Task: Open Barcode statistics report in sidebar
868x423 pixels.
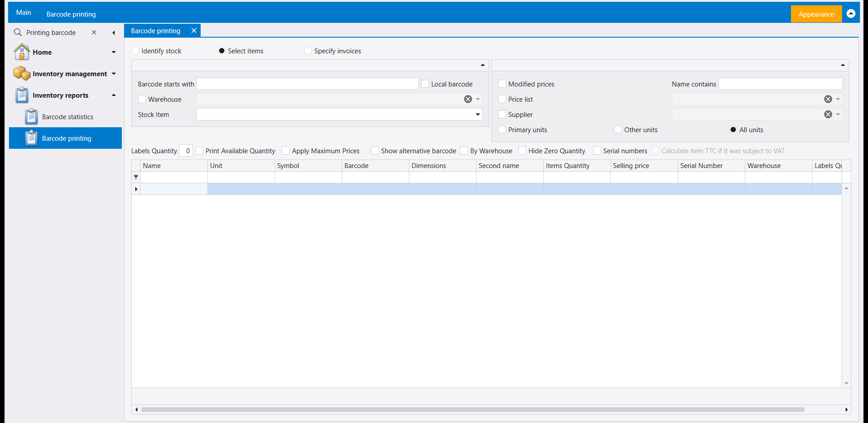Action: 68,117
